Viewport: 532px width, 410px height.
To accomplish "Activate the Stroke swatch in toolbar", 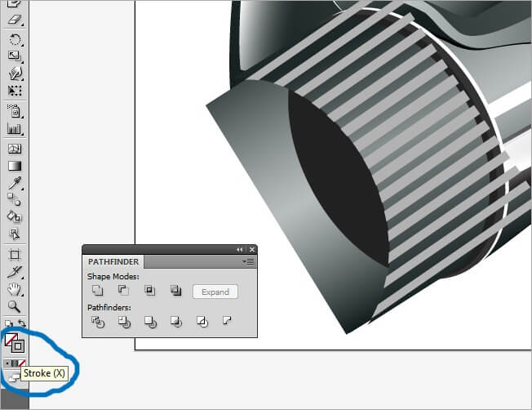I will point(18,346).
